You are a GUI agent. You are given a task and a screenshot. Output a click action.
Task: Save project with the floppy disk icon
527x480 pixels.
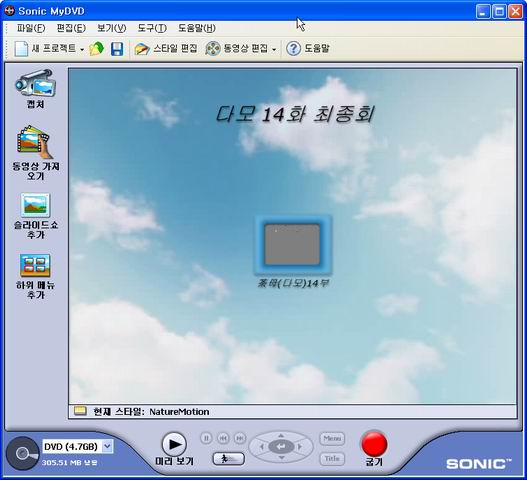(x=117, y=49)
